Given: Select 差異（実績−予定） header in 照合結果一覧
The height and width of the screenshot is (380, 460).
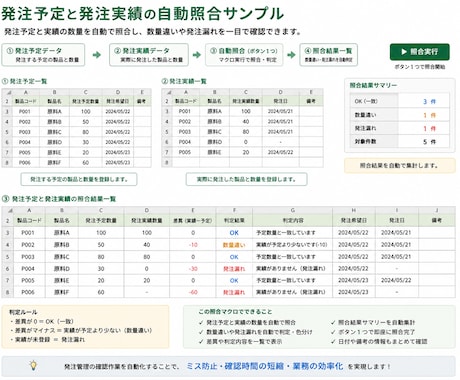Looking at the screenshot, I should coord(193,220).
